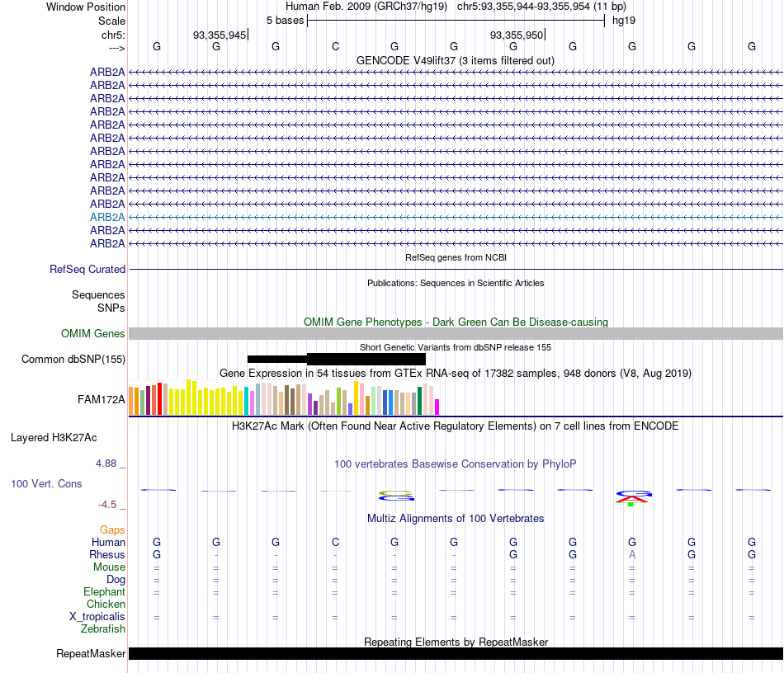The height and width of the screenshot is (673, 784).
Task: Click the C base in the chr5 sequence row
Action: pyautogui.click(x=336, y=46)
